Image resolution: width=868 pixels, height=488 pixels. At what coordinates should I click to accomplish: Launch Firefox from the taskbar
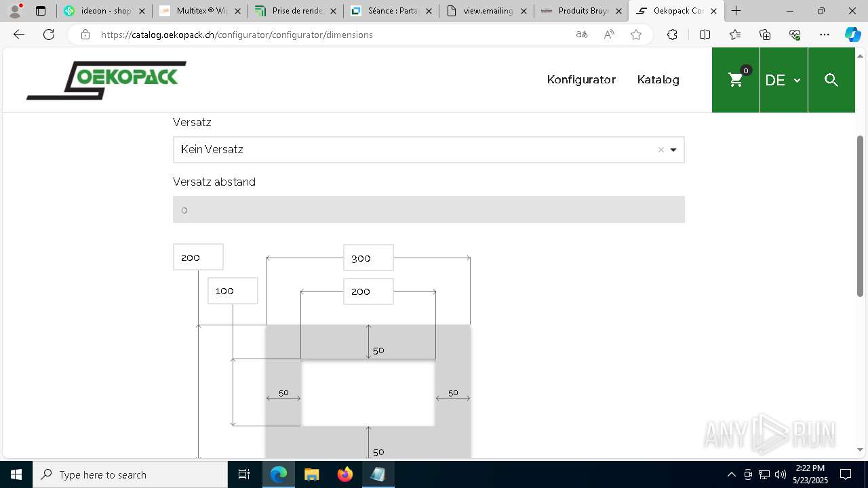(x=344, y=474)
